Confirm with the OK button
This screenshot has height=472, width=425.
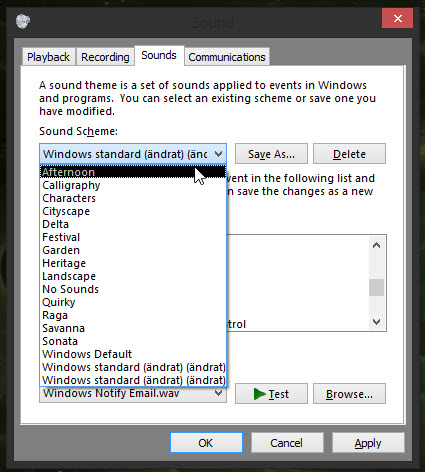[x=206, y=443]
